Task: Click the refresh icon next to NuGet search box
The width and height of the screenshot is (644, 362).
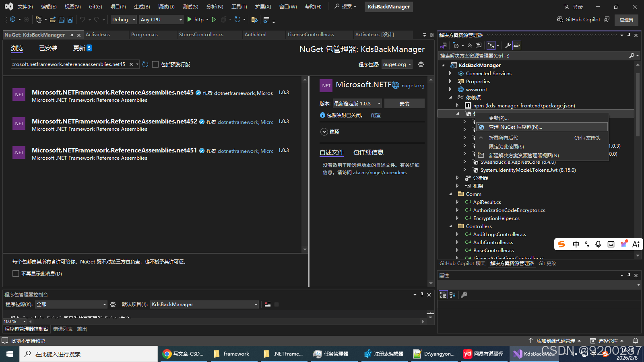Action: pyautogui.click(x=145, y=64)
